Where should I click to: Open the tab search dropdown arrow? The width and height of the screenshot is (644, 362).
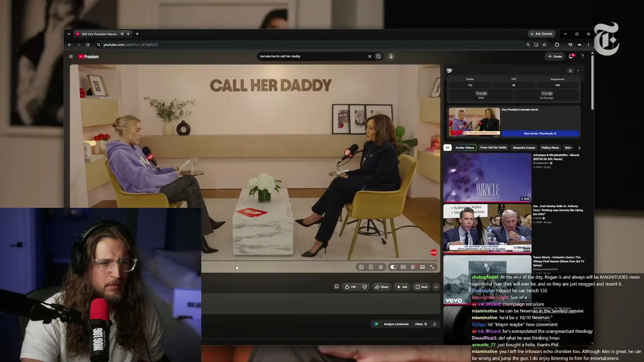68,34
